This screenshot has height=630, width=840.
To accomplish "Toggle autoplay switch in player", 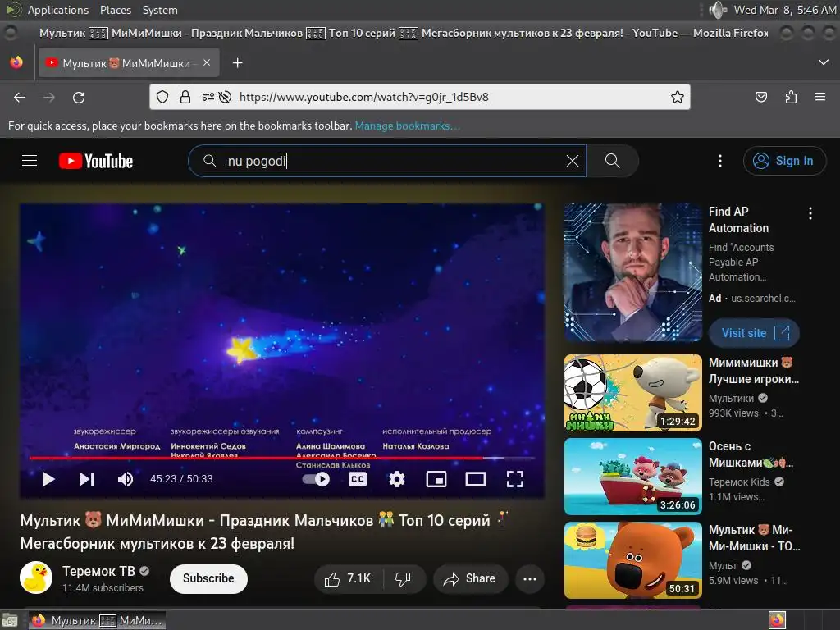I will (x=316, y=479).
